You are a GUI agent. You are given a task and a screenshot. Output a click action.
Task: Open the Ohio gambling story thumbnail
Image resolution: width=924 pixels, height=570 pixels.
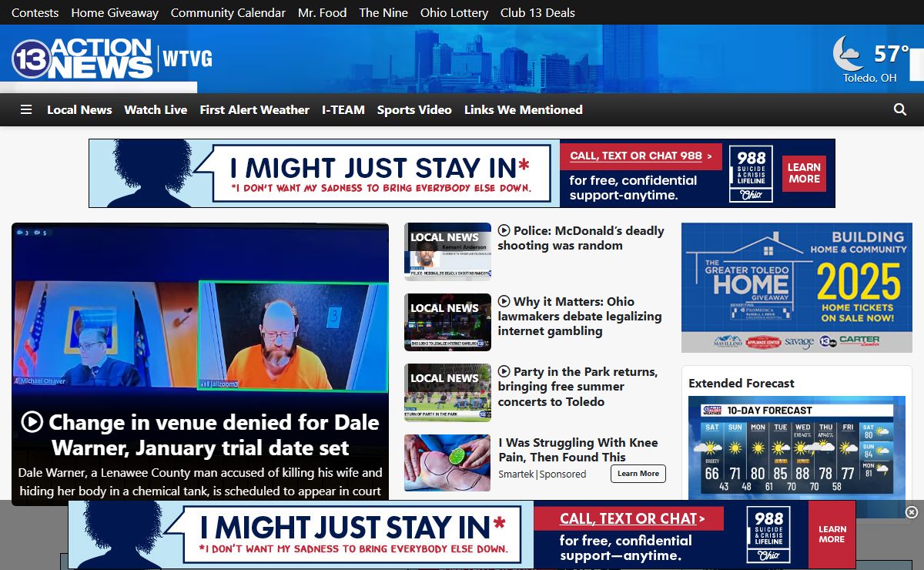[x=447, y=322]
